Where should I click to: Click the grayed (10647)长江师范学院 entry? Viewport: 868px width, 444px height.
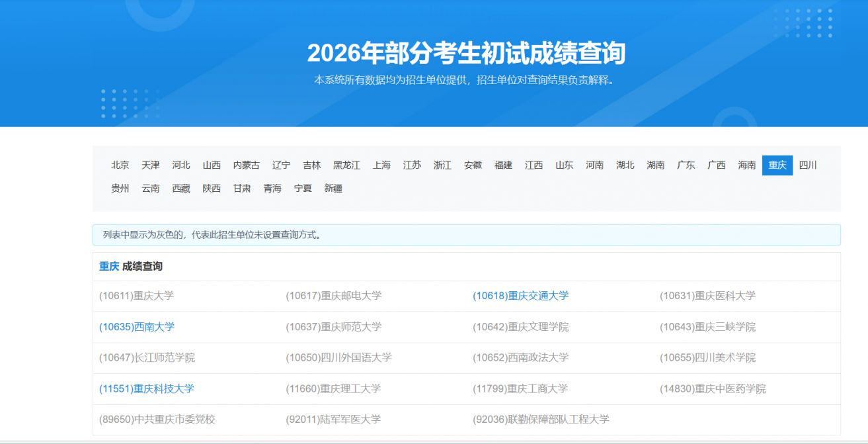pyautogui.click(x=147, y=357)
